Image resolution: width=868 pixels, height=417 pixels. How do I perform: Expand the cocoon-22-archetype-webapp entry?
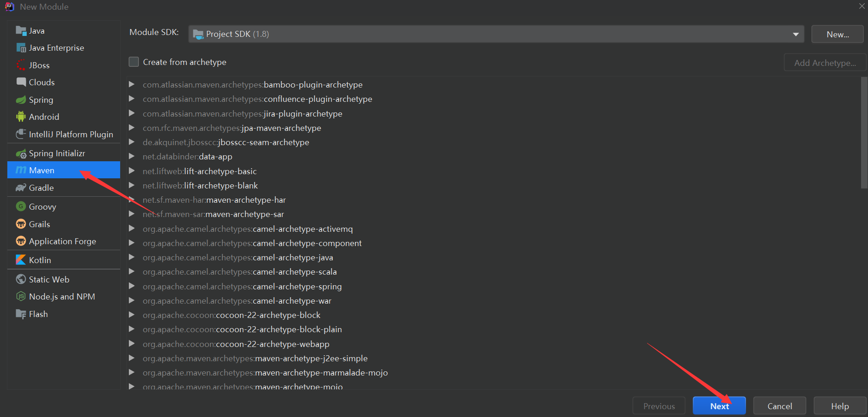coord(132,344)
